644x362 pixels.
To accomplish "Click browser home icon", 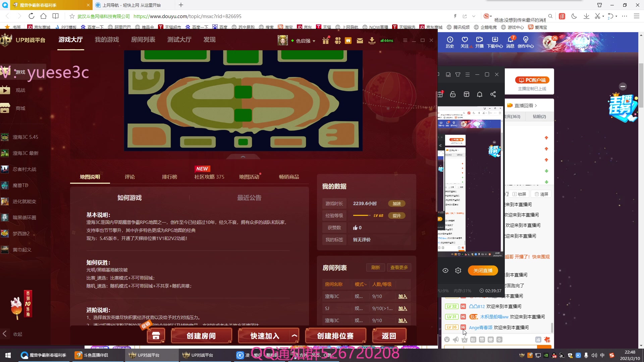I will (x=43, y=16).
